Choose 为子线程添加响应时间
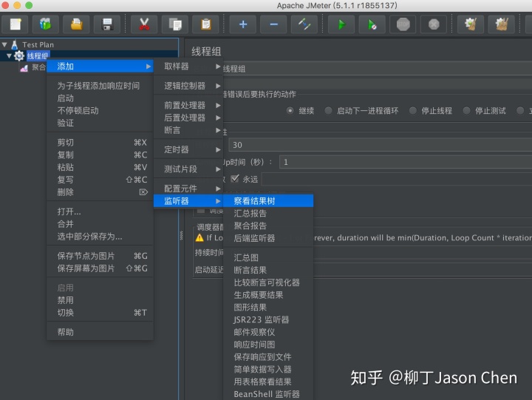Viewport: 532px width, 400px height. click(100, 86)
